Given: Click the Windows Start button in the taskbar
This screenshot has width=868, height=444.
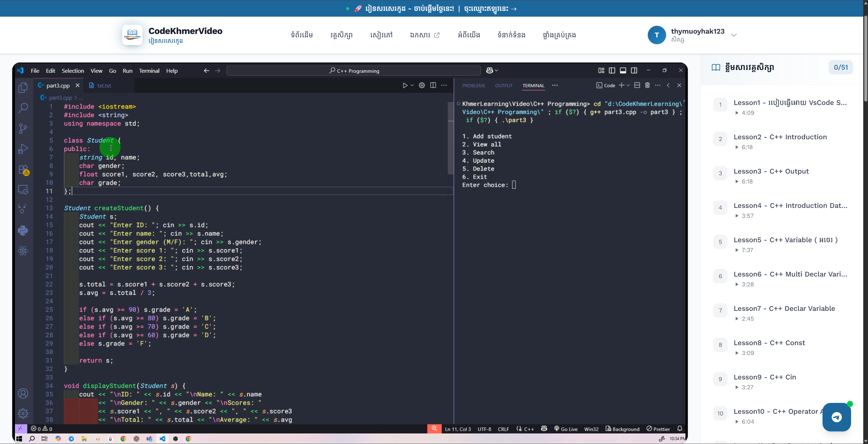Looking at the screenshot, I should [x=19, y=439].
